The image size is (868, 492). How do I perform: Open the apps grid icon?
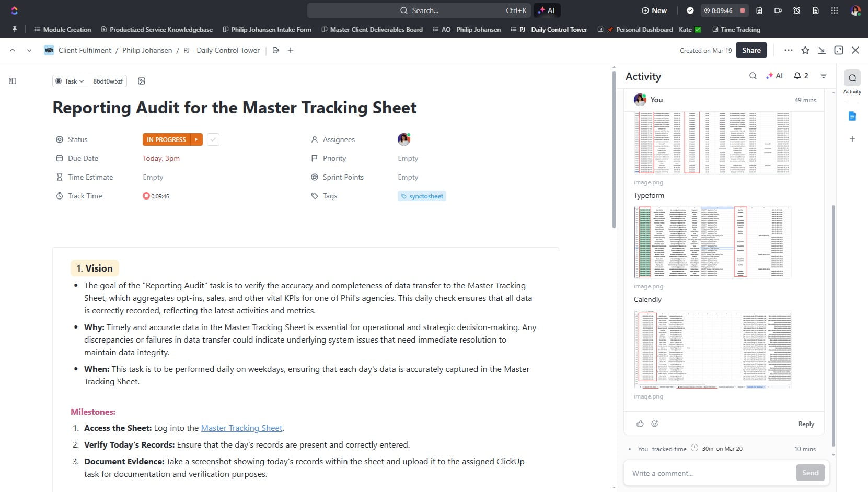835,10
